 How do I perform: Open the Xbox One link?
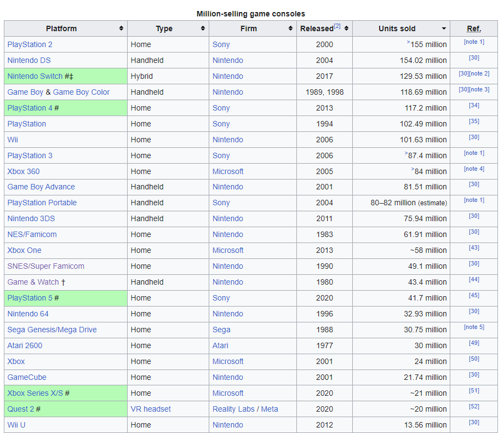25,250
